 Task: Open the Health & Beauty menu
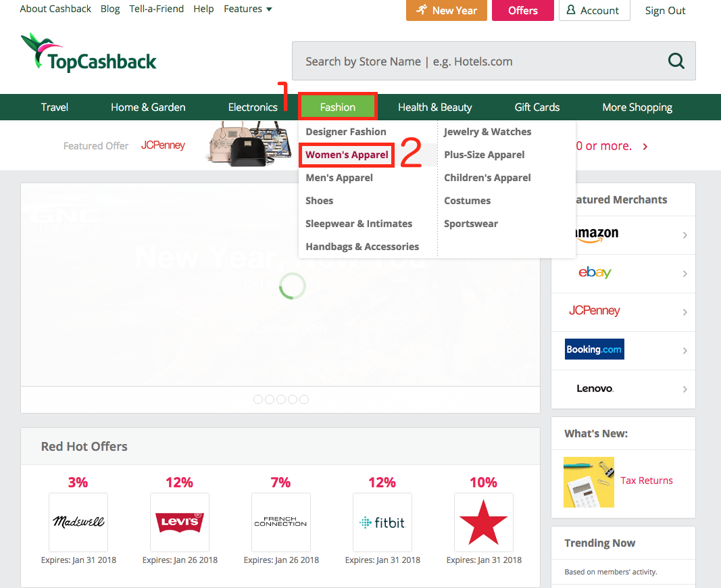tap(434, 107)
